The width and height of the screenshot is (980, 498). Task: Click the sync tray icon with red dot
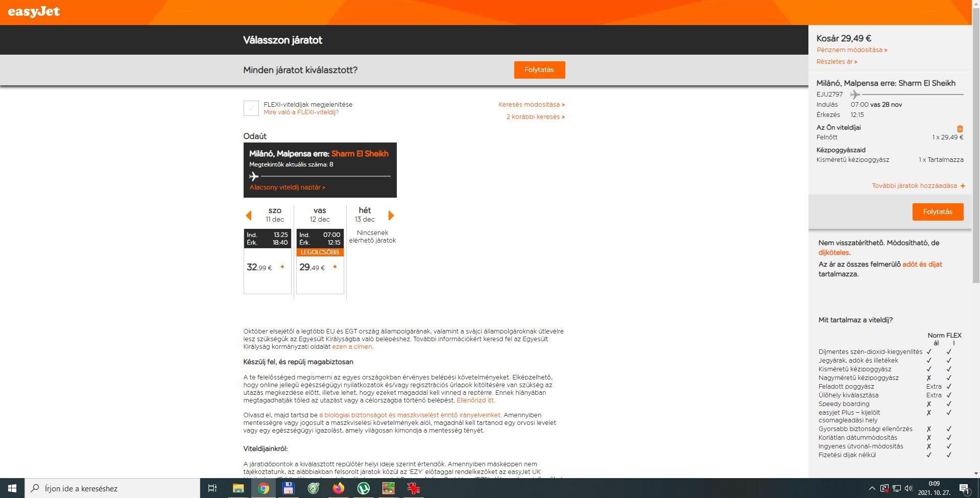coord(885,488)
